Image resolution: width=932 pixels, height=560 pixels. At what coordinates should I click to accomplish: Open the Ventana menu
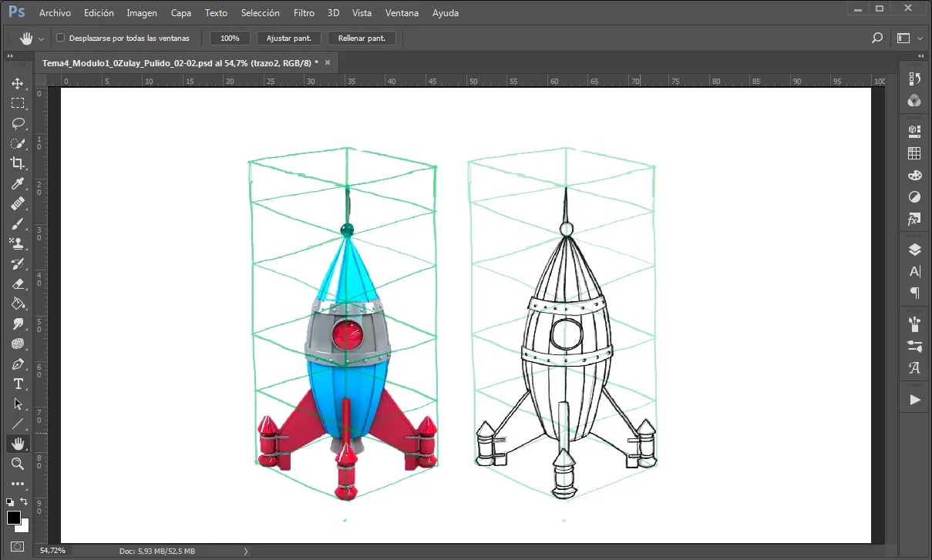click(x=402, y=13)
